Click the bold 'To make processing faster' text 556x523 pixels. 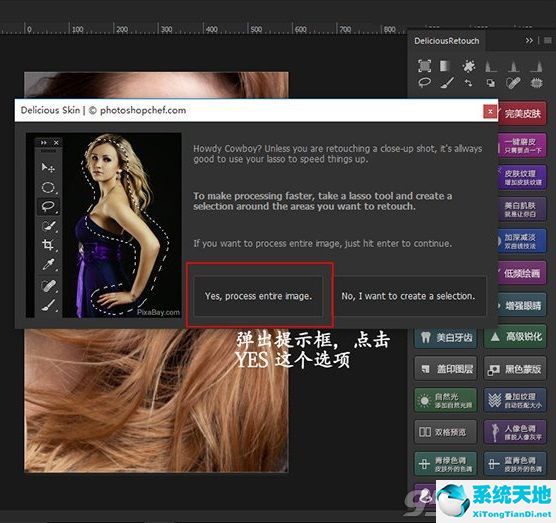(323, 201)
